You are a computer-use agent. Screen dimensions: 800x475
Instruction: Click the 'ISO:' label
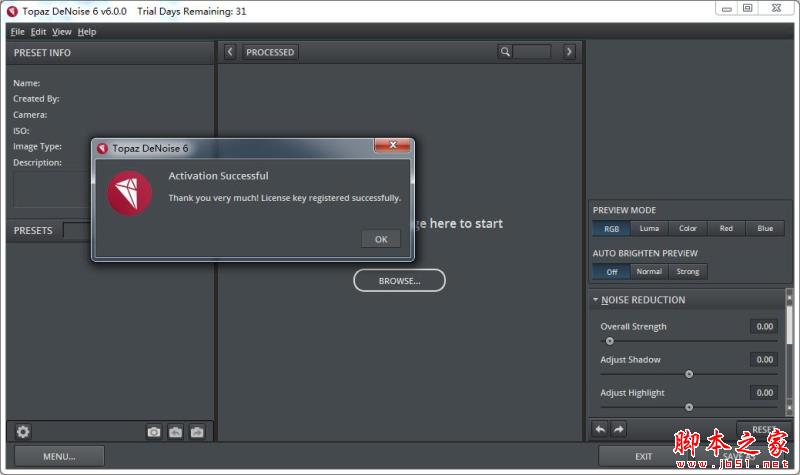click(21, 131)
